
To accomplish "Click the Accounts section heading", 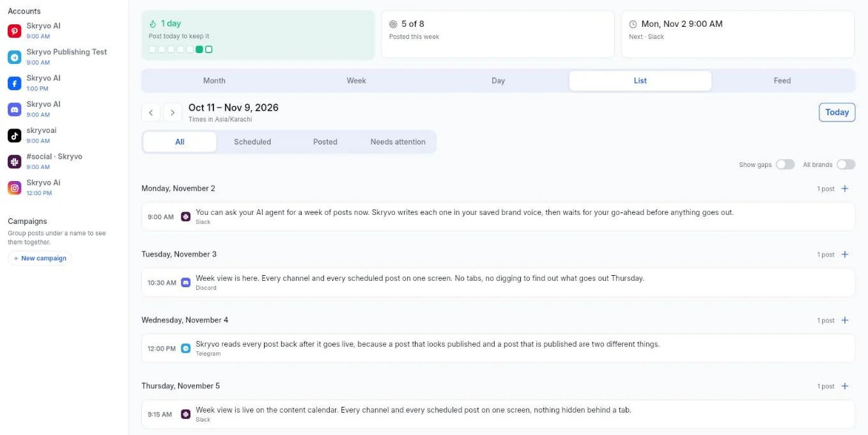I will pos(24,12).
